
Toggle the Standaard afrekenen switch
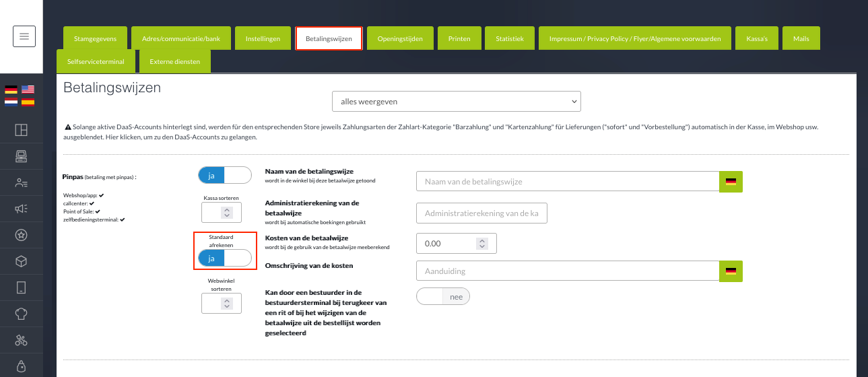(224, 259)
